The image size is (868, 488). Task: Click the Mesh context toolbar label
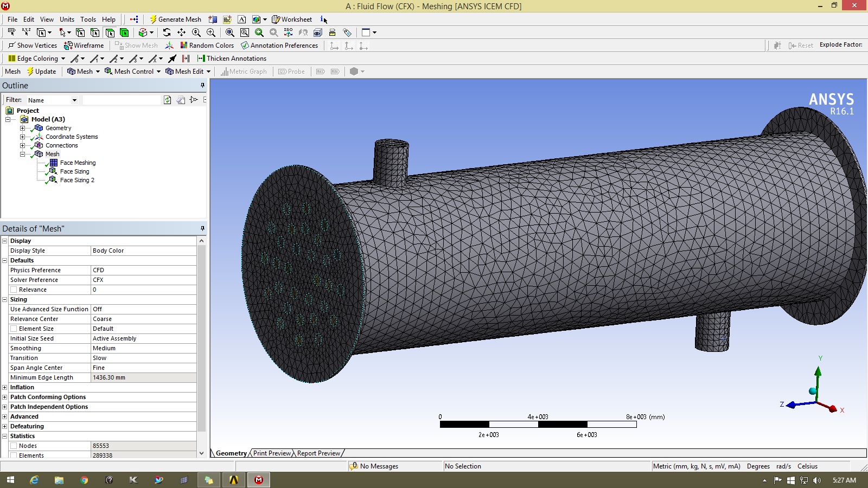(12, 72)
